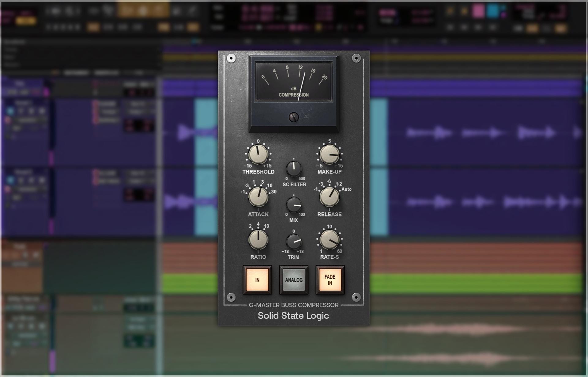The height and width of the screenshot is (377, 588).
Task: Adjust the Threshold knob
Action: pos(258,154)
